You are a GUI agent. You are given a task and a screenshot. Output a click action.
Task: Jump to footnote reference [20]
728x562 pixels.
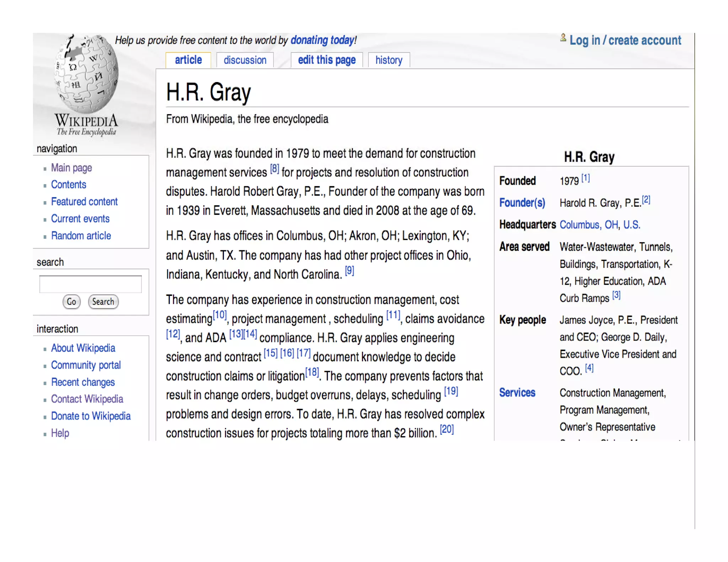click(446, 429)
